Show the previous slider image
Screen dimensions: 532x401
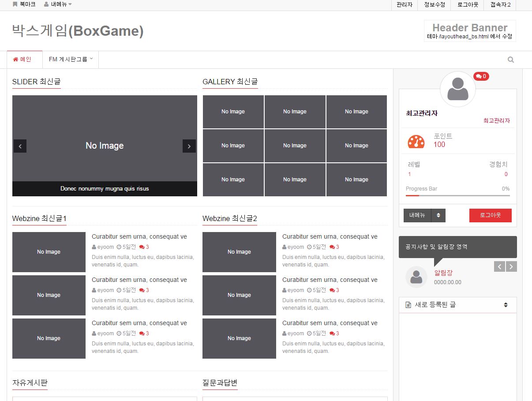(20, 146)
